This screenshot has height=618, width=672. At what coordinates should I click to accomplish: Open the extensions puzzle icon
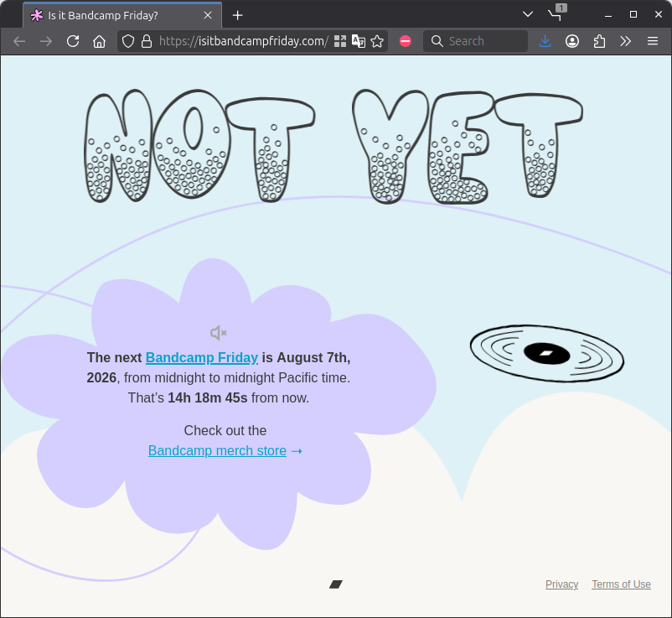pos(599,41)
